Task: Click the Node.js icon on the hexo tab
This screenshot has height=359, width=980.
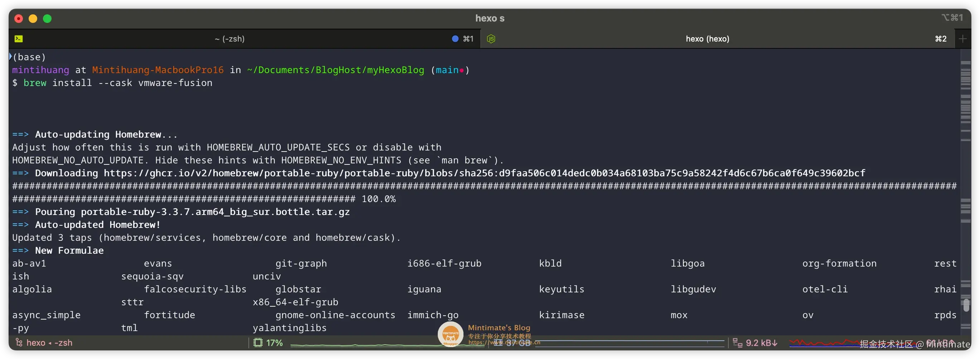Action: (x=491, y=38)
